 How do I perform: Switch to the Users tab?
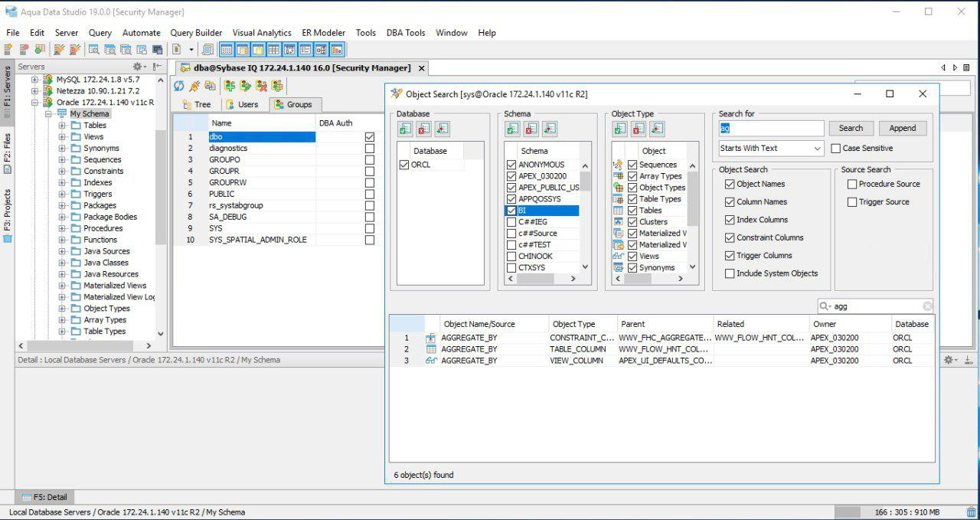point(242,104)
